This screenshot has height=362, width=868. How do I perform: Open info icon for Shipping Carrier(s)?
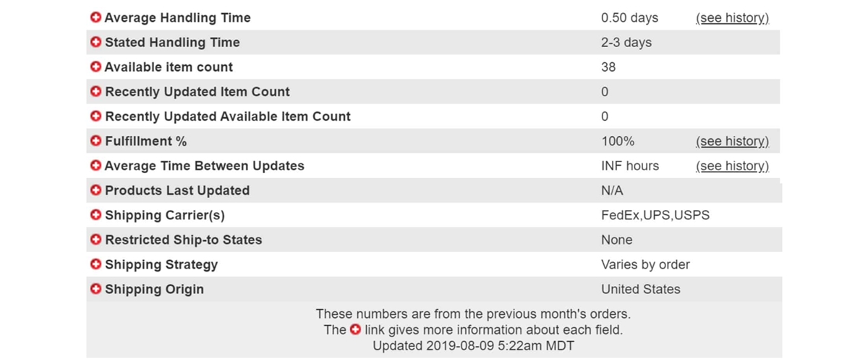pos(95,215)
